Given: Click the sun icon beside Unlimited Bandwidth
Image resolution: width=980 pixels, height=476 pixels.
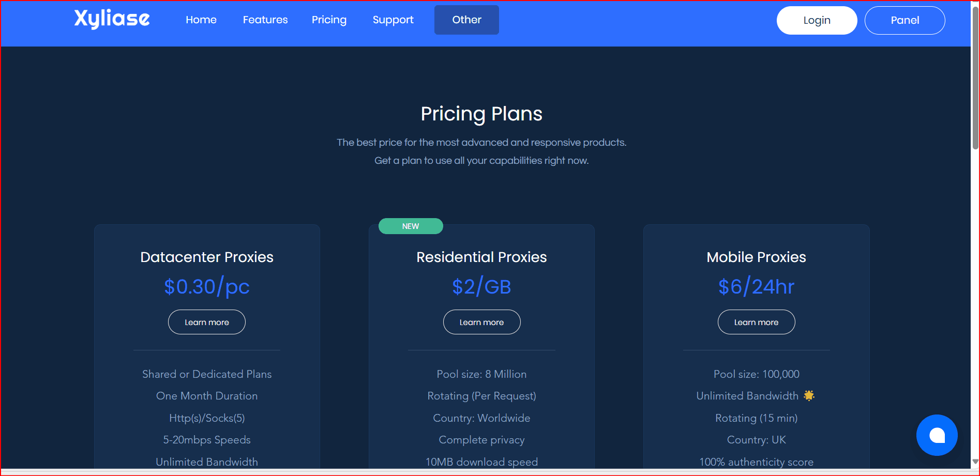Looking at the screenshot, I should [x=809, y=396].
